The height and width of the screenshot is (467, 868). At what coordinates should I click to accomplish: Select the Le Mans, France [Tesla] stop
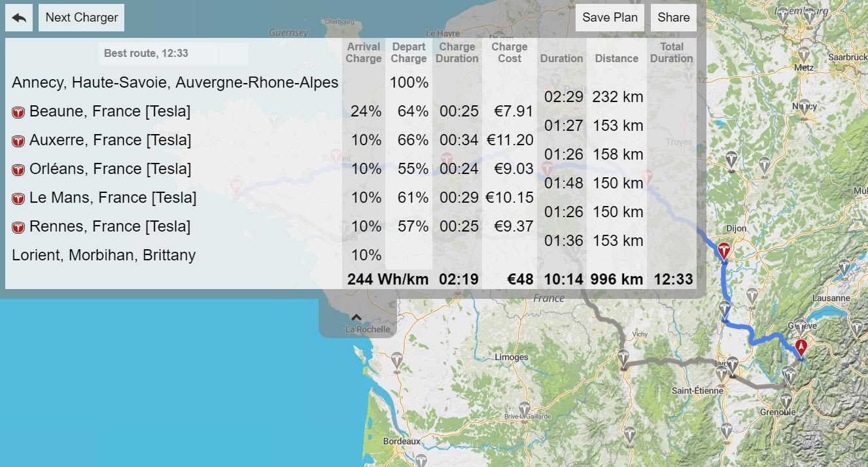(113, 198)
